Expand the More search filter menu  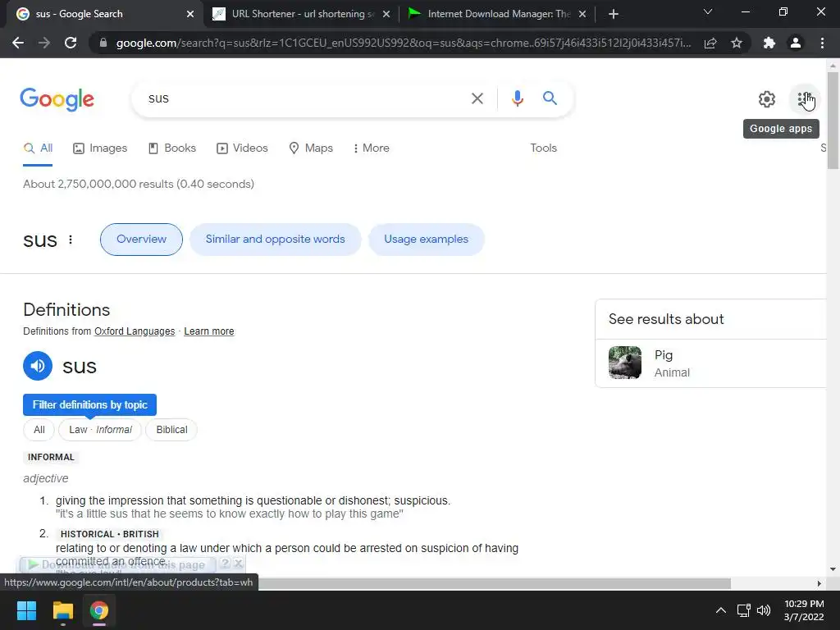371,148
